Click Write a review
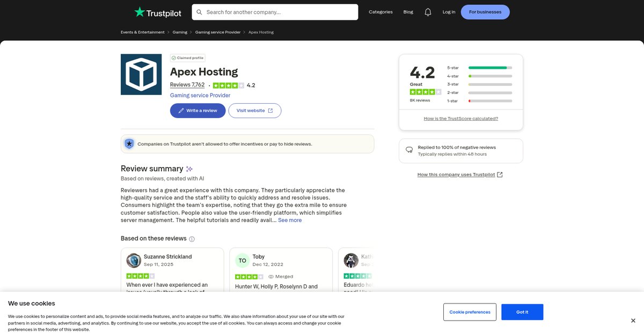644x333 pixels. 198,111
